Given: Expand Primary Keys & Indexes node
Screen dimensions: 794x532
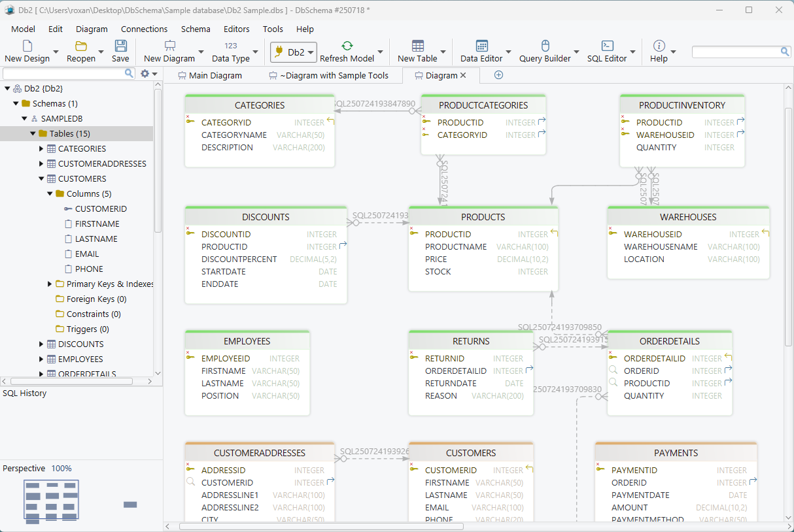Looking at the screenshot, I should (50, 284).
